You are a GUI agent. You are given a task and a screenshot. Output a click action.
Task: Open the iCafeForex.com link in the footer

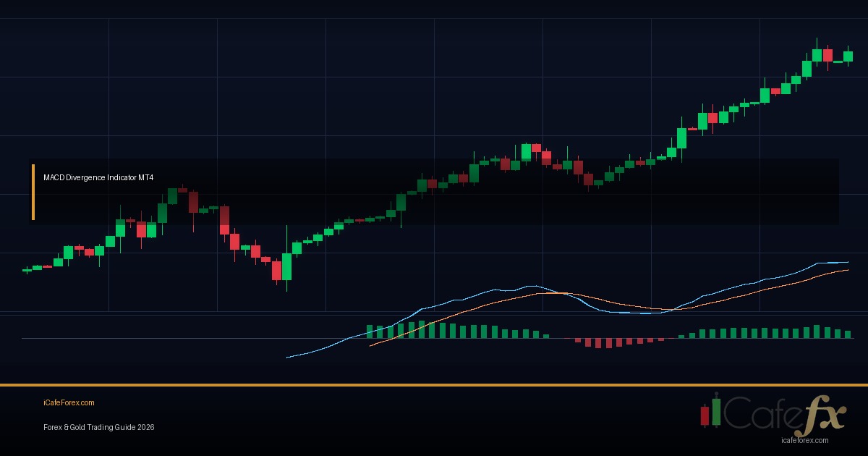coord(69,402)
